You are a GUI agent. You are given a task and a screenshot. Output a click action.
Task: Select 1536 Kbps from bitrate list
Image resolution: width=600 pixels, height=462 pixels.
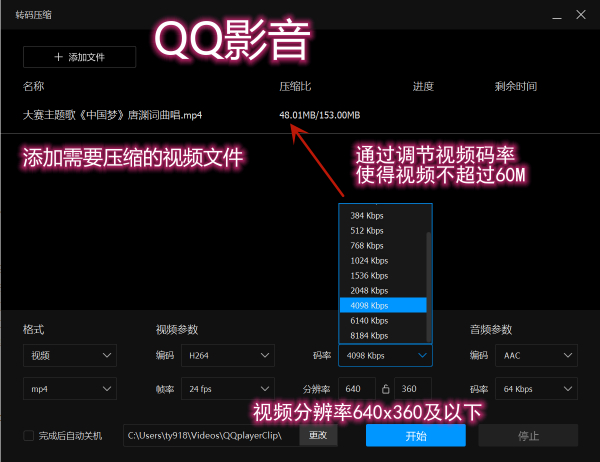(383, 275)
